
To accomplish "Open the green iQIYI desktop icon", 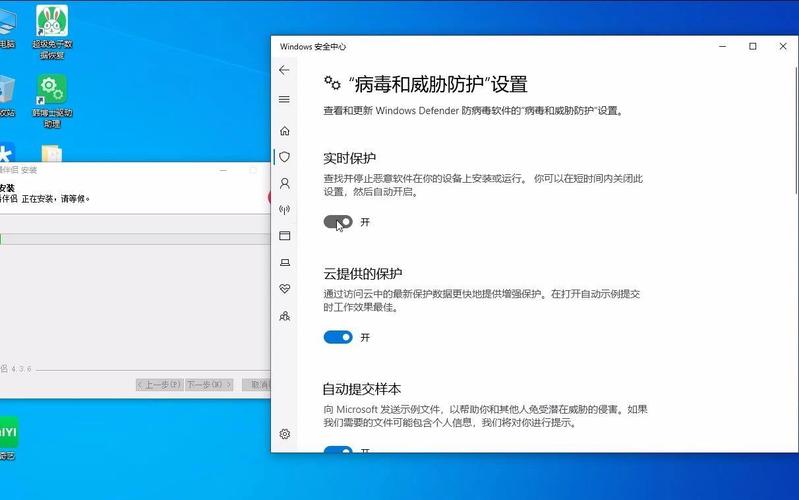I will tap(8, 437).
